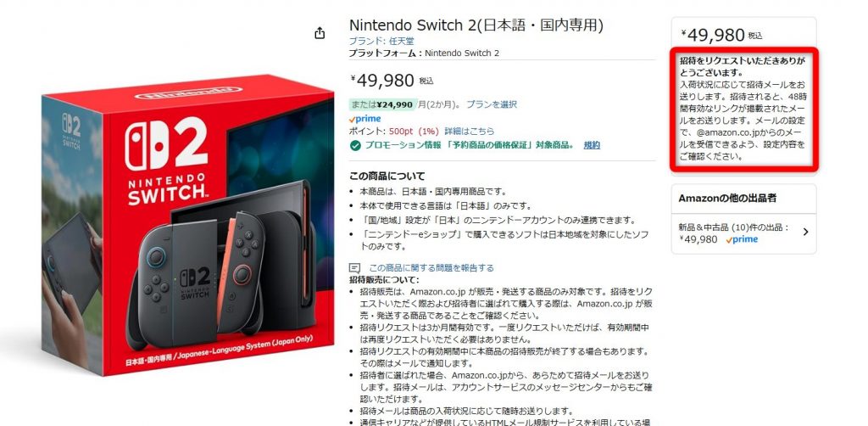Screen dimensions: 868x426
Task: Click the report-issue speech bubble icon
Action: pyautogui.click(x=355, y=268)
